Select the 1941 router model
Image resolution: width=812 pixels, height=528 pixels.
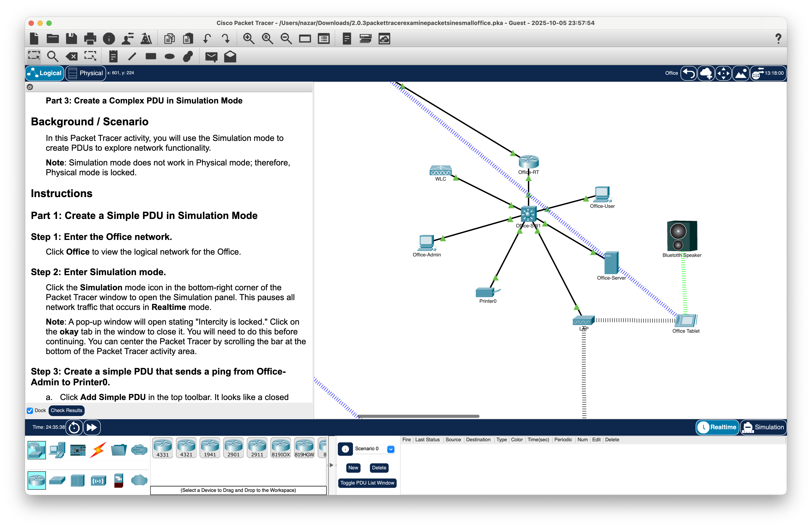[x=210, y=448]
